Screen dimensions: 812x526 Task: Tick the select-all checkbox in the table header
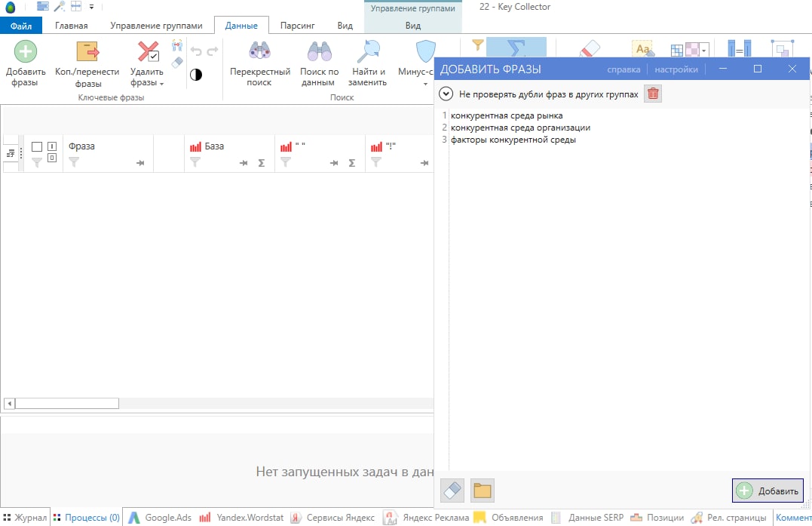pyautogui.click(x=37, y=146)
